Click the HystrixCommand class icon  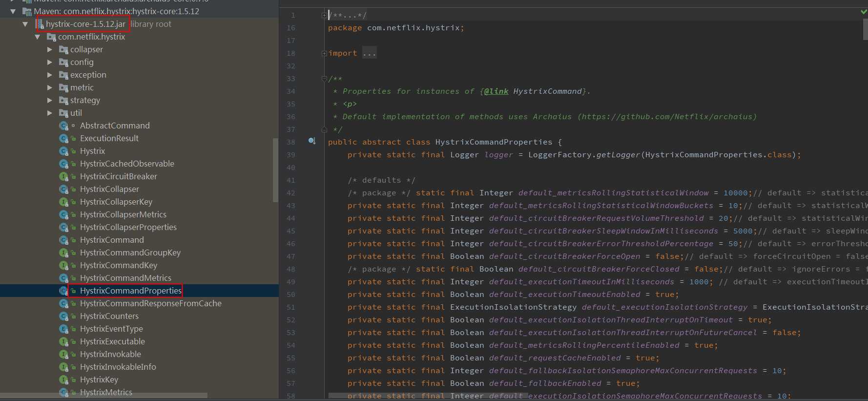click(x=63, y=240)
